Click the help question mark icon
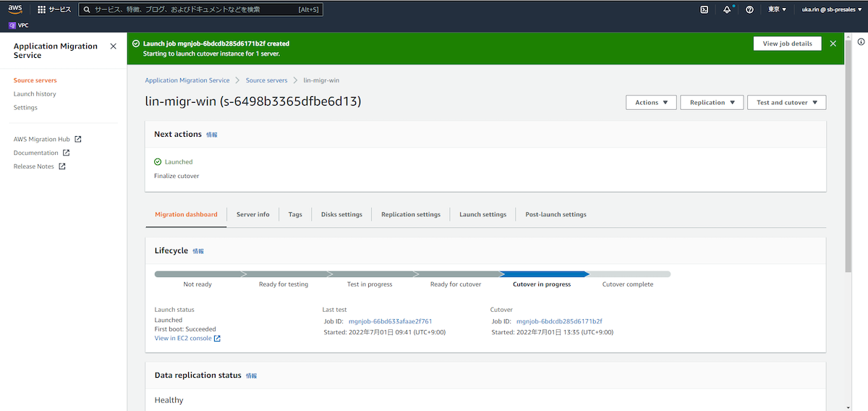The image size is (868, 411). point(749,9)
